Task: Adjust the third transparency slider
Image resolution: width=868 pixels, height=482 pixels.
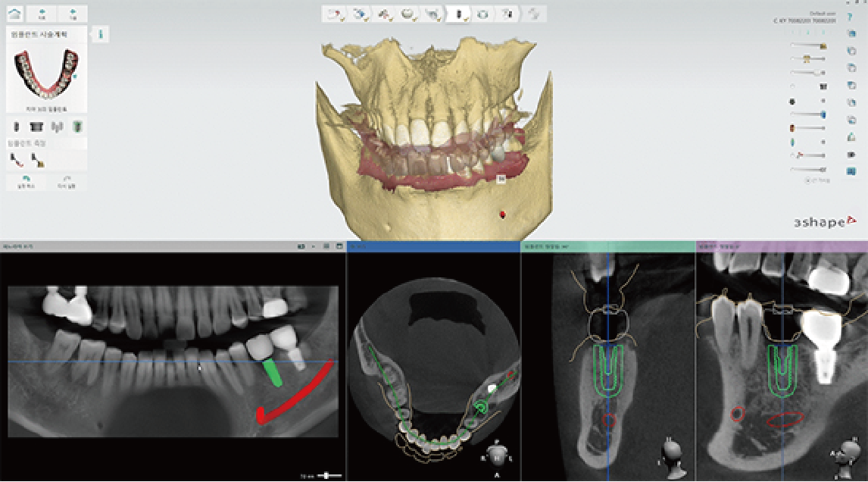Action: tap(808, 73)
